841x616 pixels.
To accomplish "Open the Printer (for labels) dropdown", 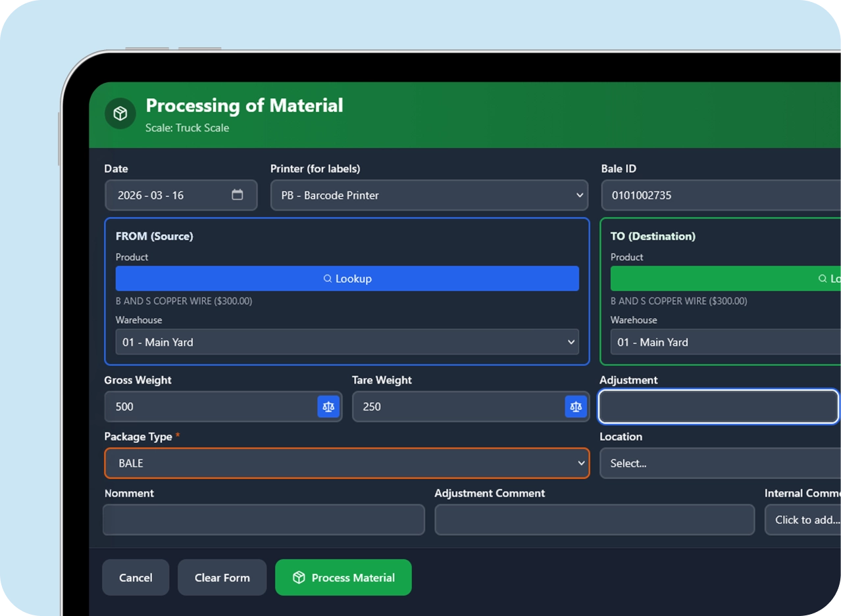I will pos(430,195).
